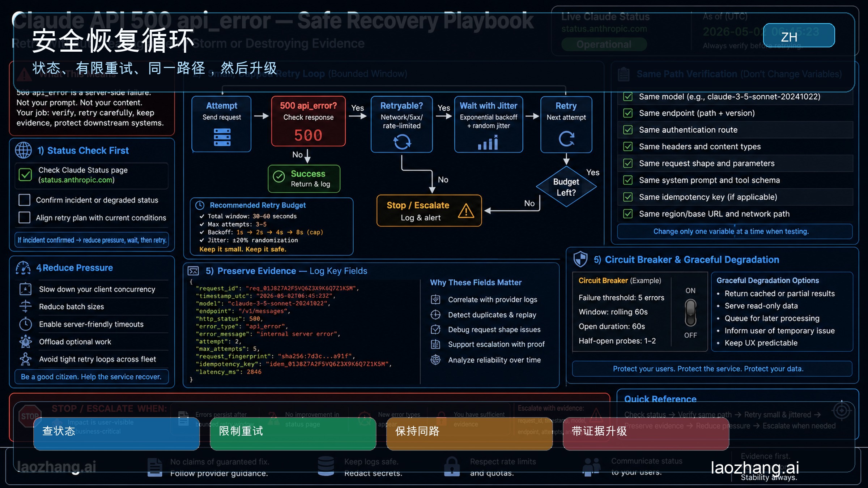
Task: Click 'Max attempts: 3-5' line
Action: (x=237, y=224)
